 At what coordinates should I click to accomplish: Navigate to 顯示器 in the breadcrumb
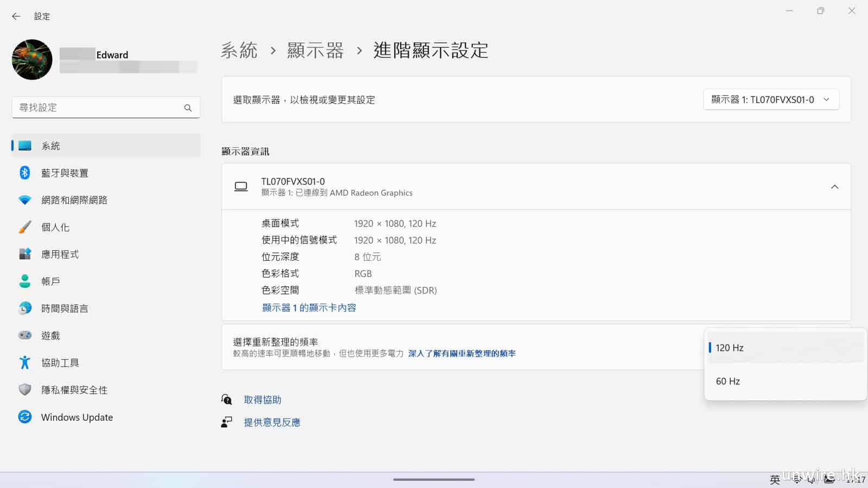click(315, 50)
